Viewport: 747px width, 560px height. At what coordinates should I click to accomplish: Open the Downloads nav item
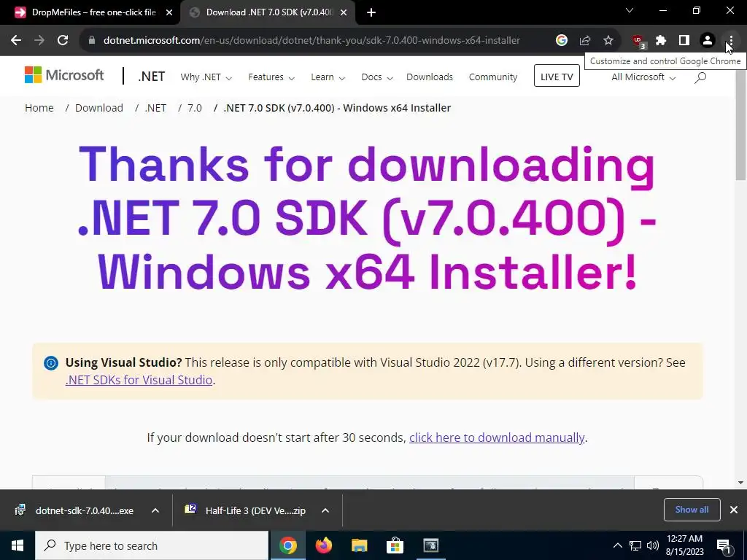pos(429,77)
